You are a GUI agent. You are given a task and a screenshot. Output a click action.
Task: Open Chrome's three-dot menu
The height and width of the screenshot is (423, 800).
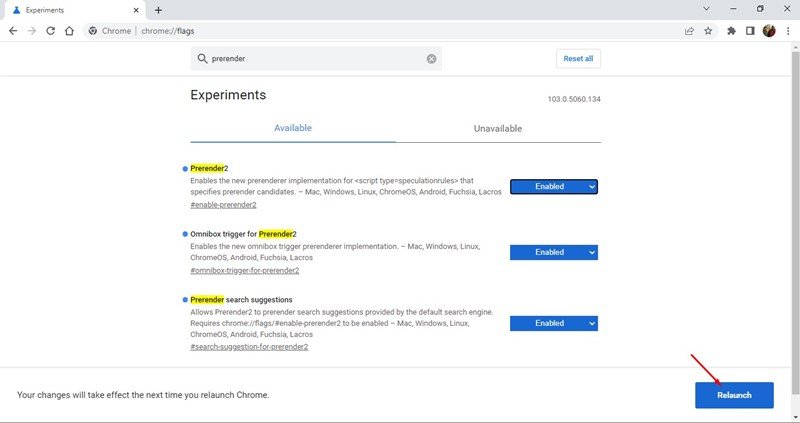[788, 31]
